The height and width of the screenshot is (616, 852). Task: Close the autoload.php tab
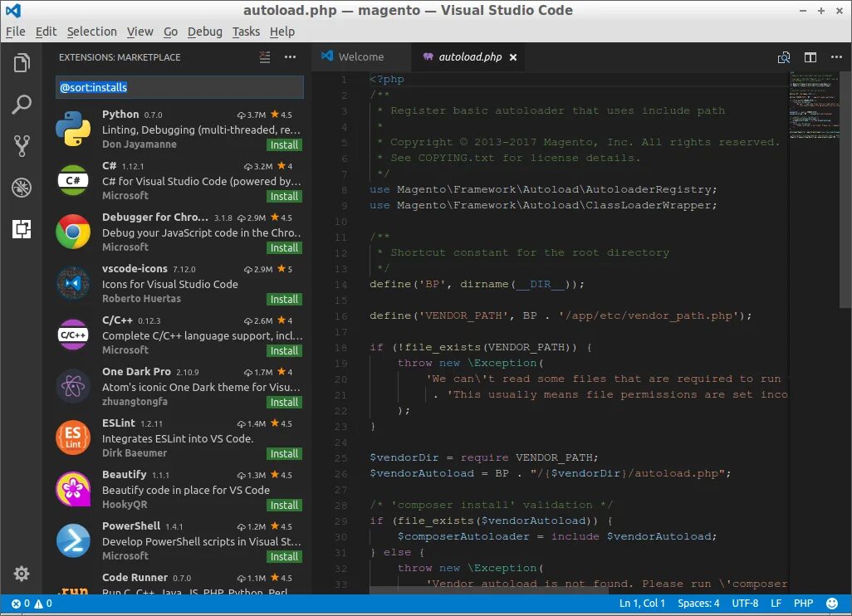513,57
